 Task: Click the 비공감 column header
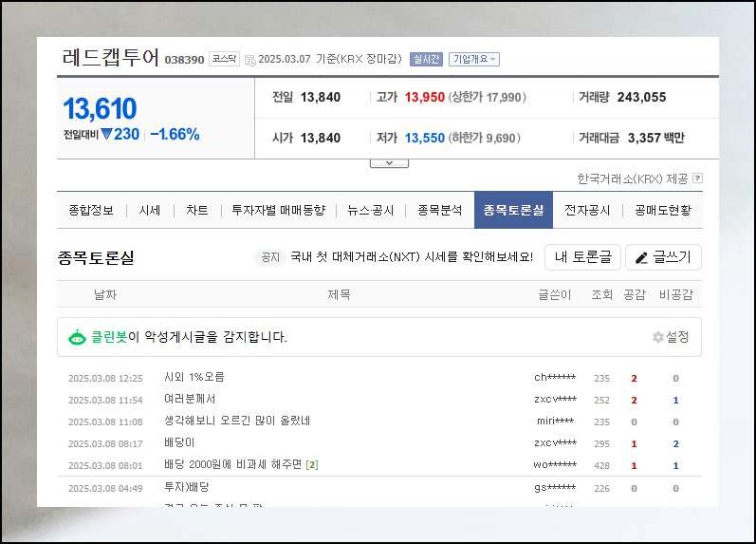pos(676,294)
